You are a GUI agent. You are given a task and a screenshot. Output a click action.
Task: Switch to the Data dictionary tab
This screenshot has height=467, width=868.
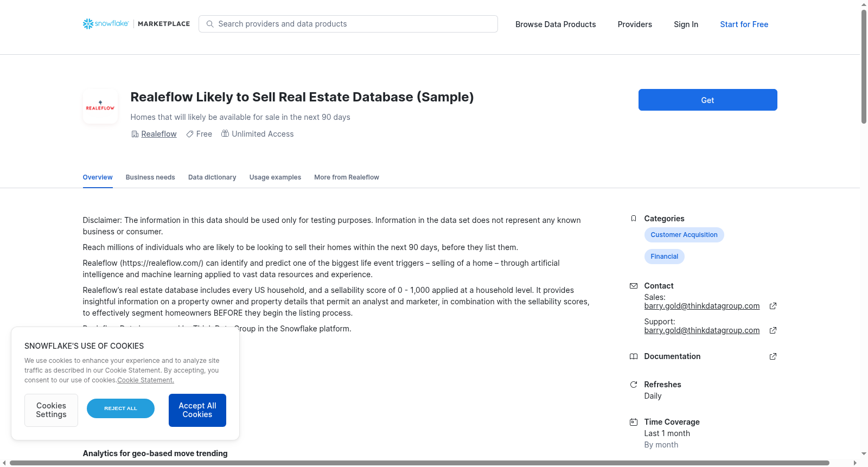pyautogui.click(x=212, y=177)
